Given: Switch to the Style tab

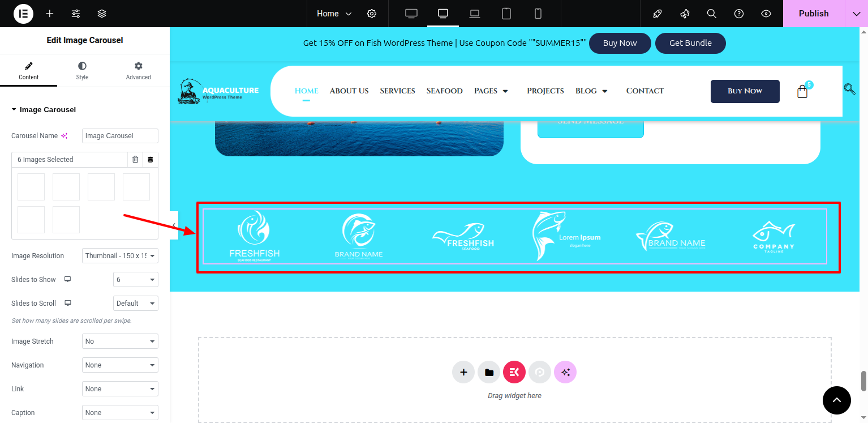Looking at the screenshot, I should point(82,71).
